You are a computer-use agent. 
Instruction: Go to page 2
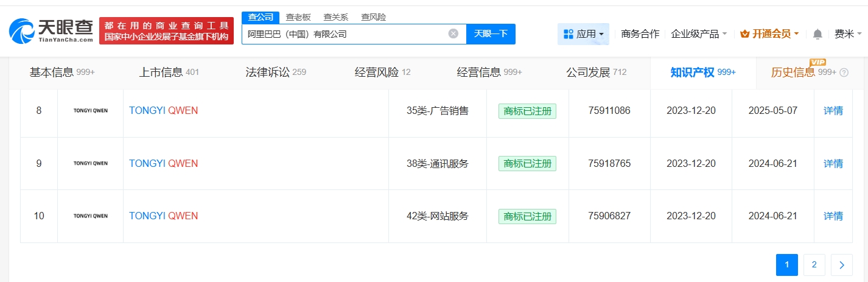point(814,265)
